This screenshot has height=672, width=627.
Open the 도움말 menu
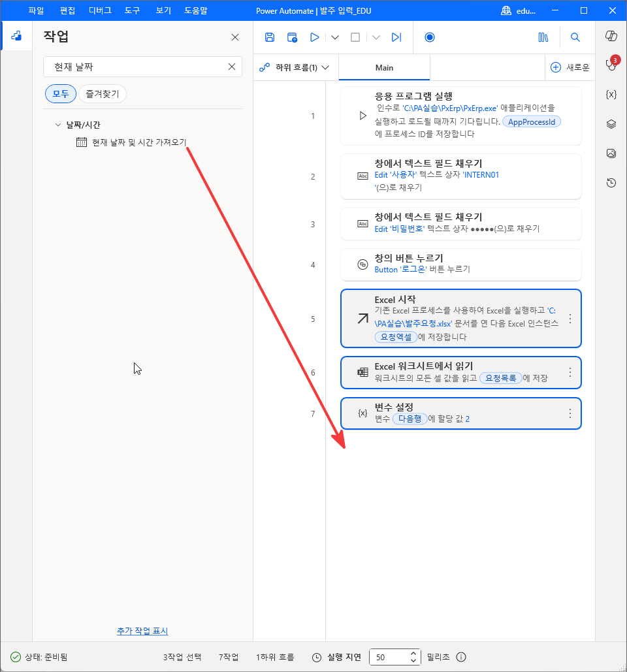point(195,10)
